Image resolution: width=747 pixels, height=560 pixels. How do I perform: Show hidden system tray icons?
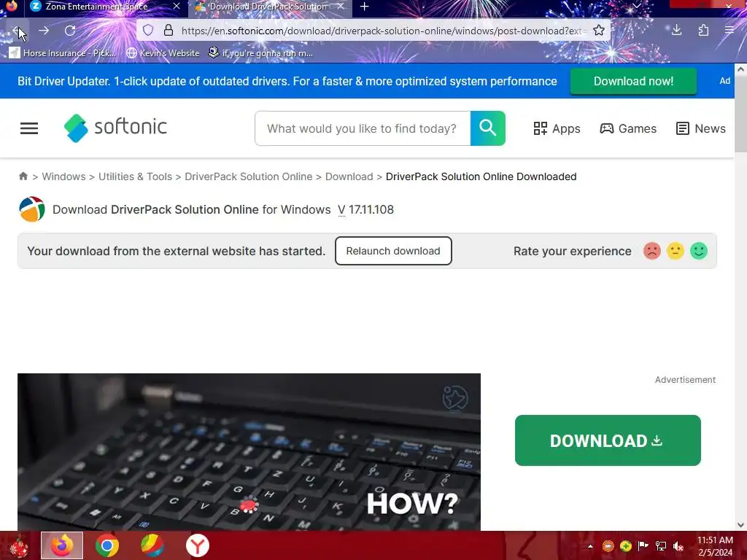tap(590, 546)
